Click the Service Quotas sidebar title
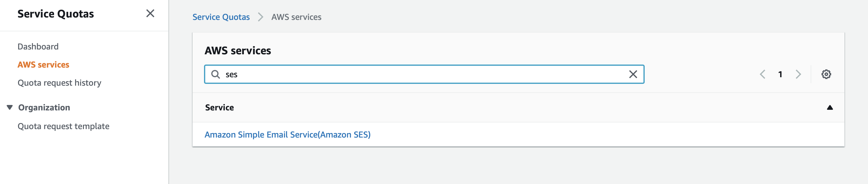Screen dimensions: 868x184 [x=56, y=14]
